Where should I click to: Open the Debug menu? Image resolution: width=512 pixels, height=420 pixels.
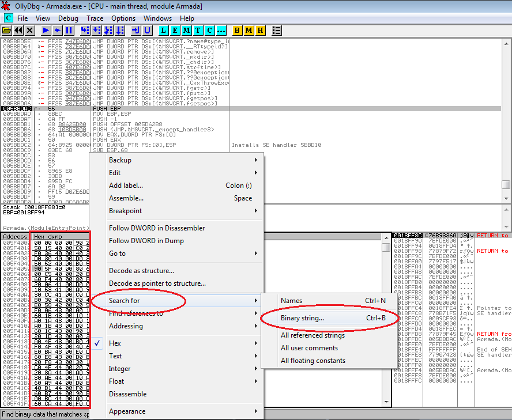68,18
